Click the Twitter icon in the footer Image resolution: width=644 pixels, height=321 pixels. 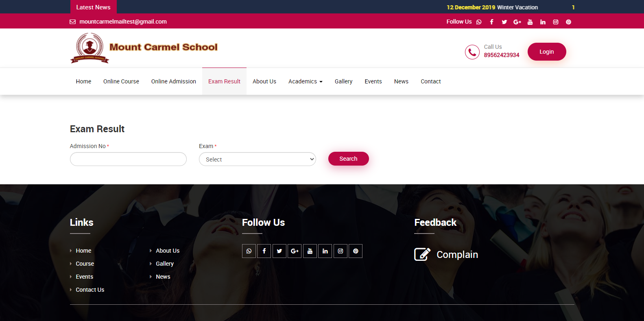click(279, 251)
